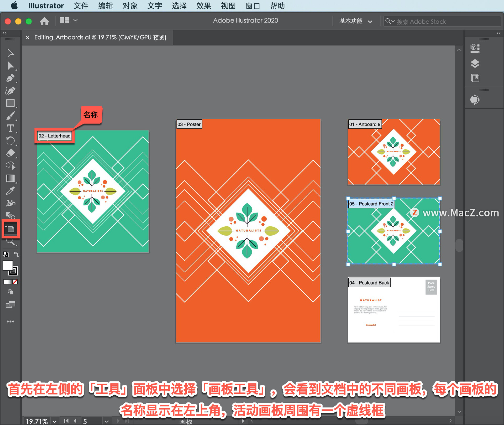
Task: Swap fill and stroke colors
Action: [x=16, y=254]
